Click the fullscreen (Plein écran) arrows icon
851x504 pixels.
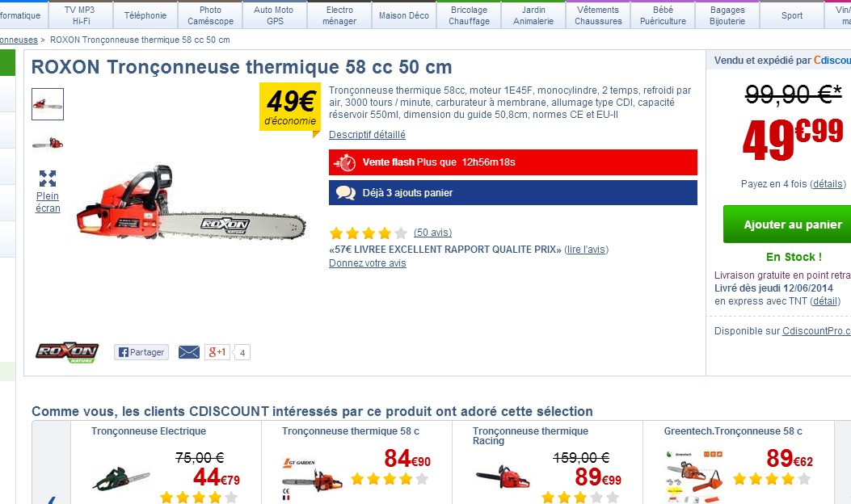48,178
